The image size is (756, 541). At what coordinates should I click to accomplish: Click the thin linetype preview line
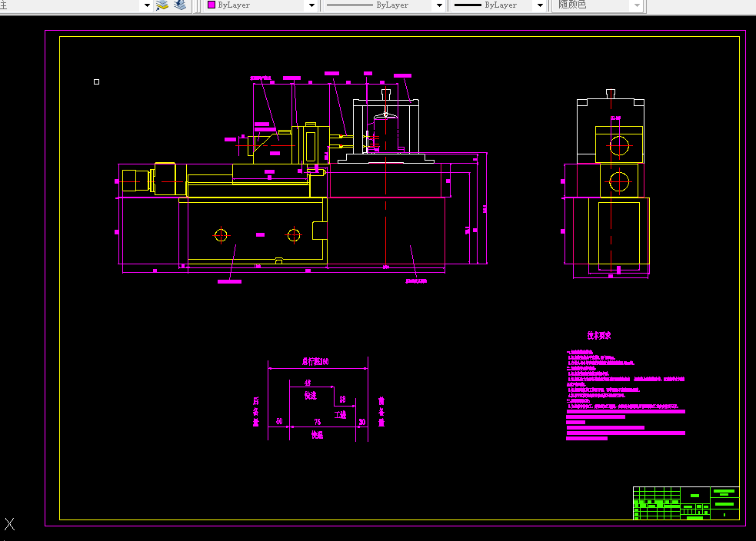coord(350,5)
